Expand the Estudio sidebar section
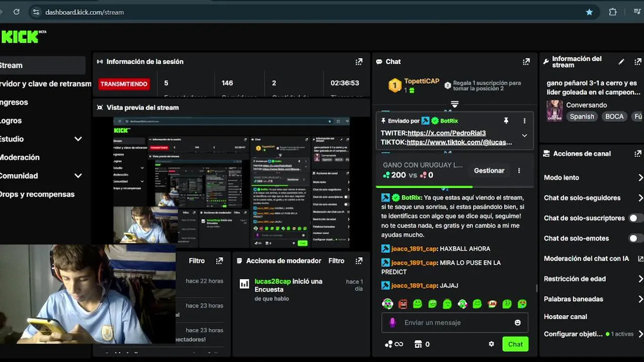This screenshot has width=644, height=362. [x=78, y=139]
